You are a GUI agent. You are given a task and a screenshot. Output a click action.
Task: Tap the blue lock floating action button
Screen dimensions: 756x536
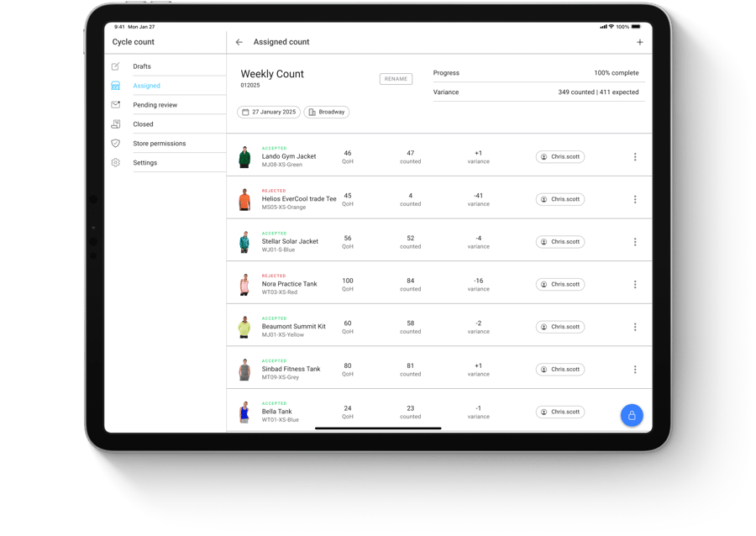632,414
